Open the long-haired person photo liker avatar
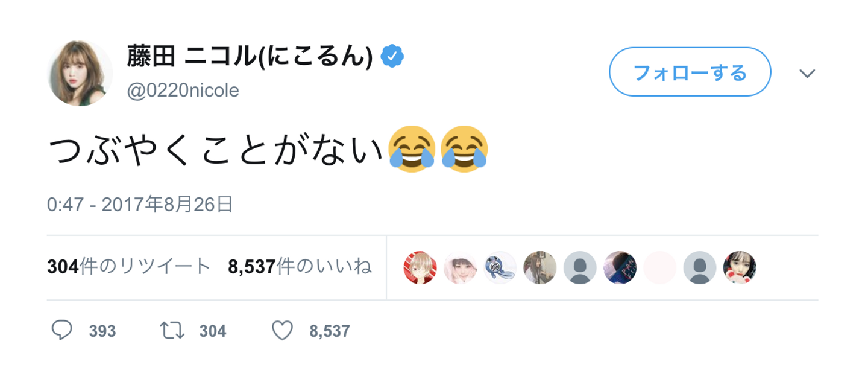Image resolution: width=868 pixels, height=385 pixels. (x=540, y=268)
